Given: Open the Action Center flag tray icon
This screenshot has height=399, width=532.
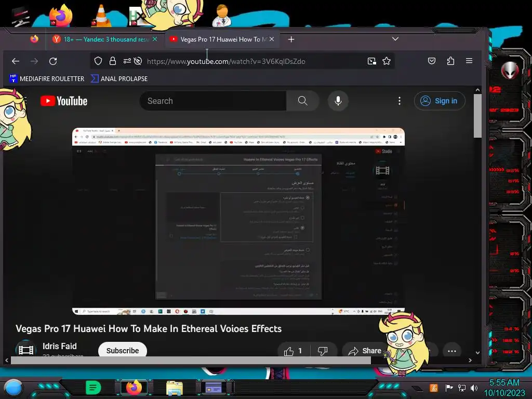Looking at the screenshot, I should [x=449, y=388].
